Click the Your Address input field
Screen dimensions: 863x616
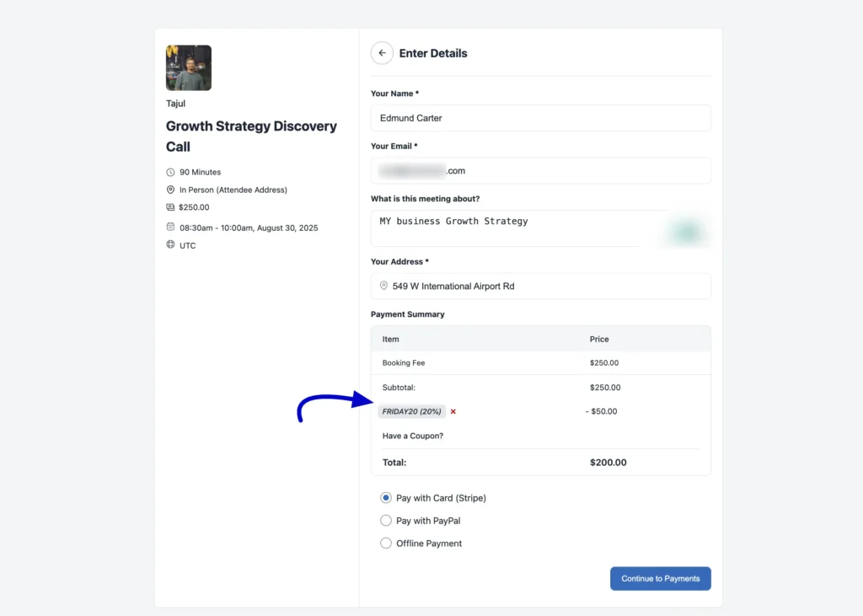pyautogui.click(x=548, y=287)
